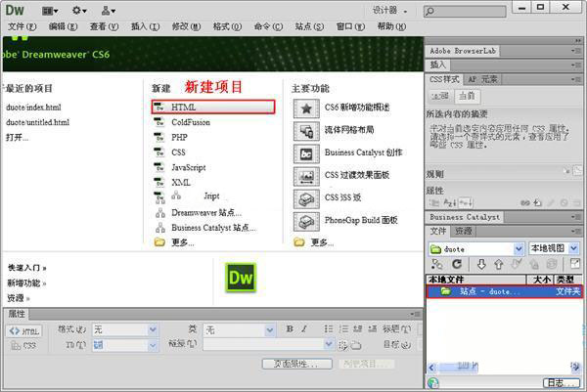Click the 页面属性 button
Image resolution: width=587 pixels, height=392 pixels.
click(x=297, y=364)
